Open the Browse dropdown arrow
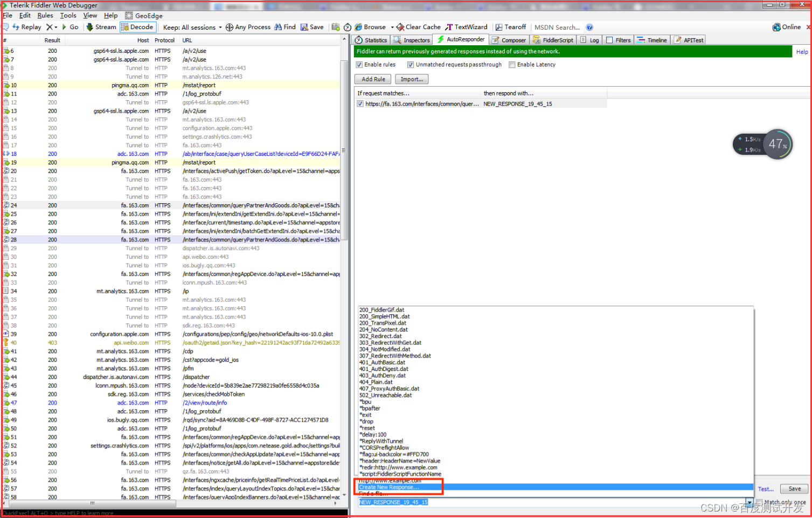The height and width of the screenshot is (518, 812). coord(392,27)
